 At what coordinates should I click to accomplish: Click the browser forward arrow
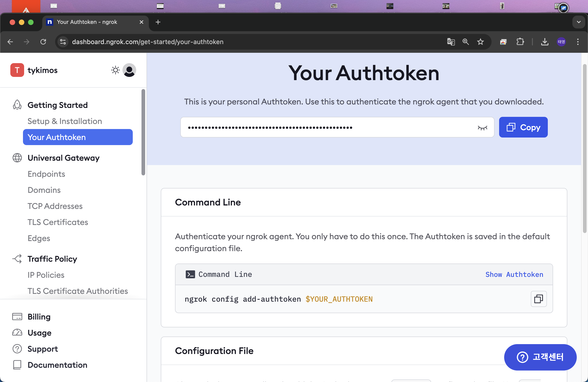tap(26, 42)
